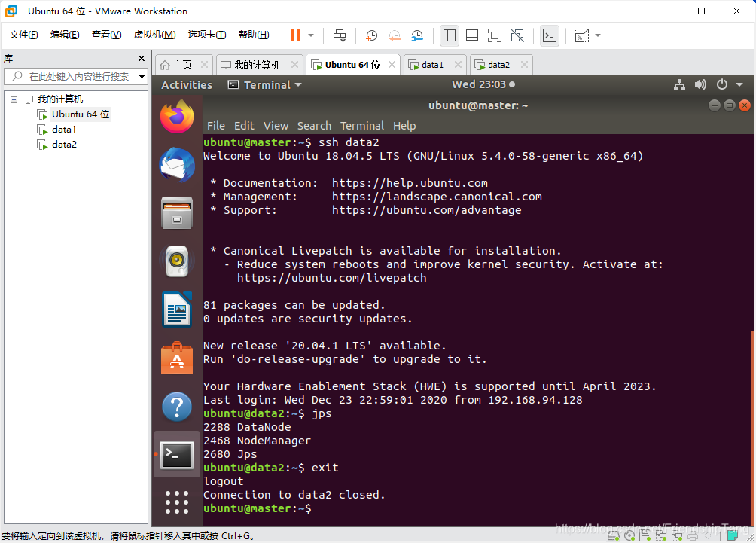This screenshot has width=756, height=543.
Task: Switch to Unity mode
Action: click(517, 35)
